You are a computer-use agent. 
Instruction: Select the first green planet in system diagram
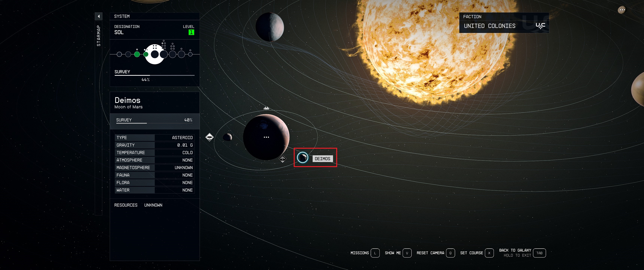click(137, 54)
